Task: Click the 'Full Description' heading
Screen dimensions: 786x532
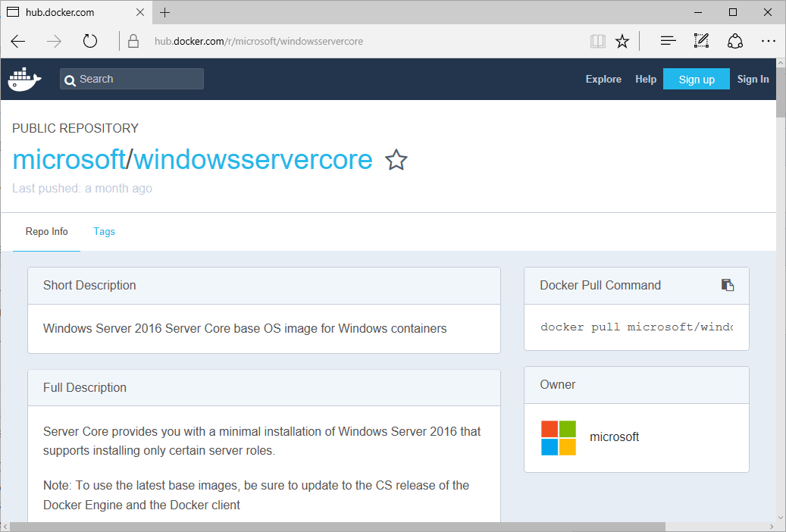Action: tap(85, 387)
